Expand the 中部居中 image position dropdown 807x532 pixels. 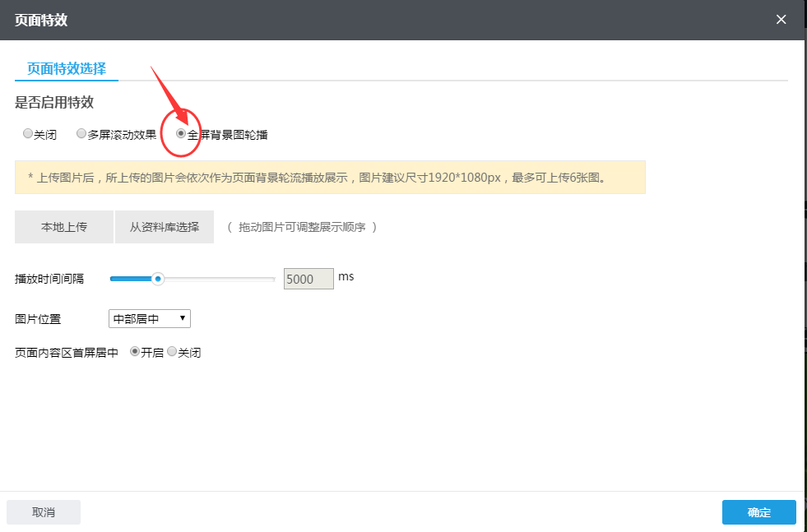click(149, 318)
